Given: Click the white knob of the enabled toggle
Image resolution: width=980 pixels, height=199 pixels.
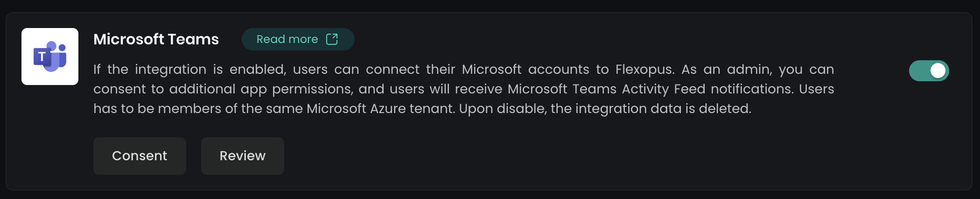Looking at the screenshot, I should click(938, 71).
